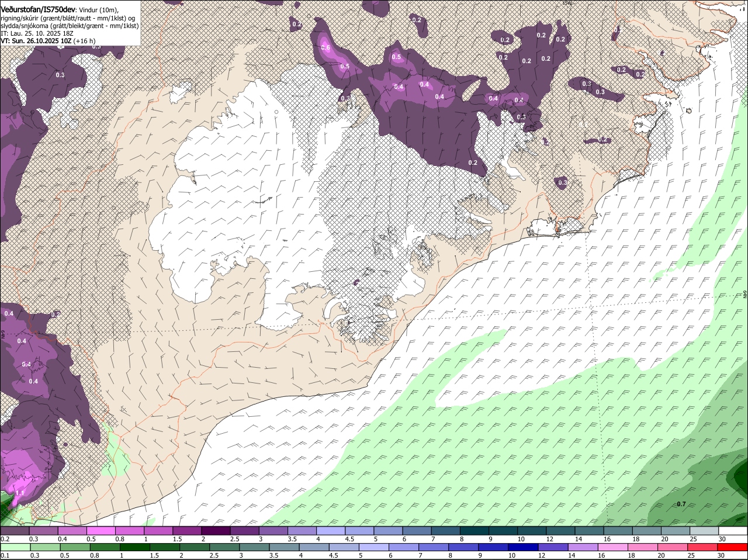Click the orchid swatch between 0.4 and 0.5
The height and width of the screenshot is (560, 748).
72,531
